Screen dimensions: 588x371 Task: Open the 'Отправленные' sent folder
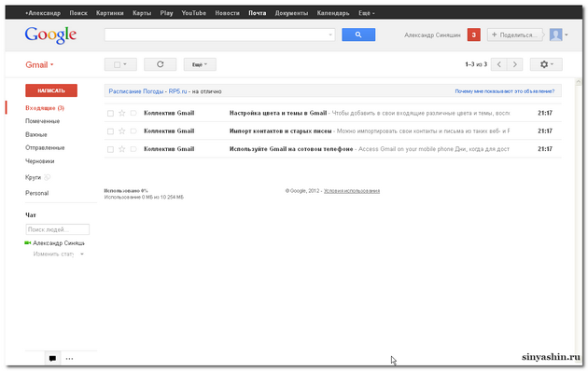point(45,147)
